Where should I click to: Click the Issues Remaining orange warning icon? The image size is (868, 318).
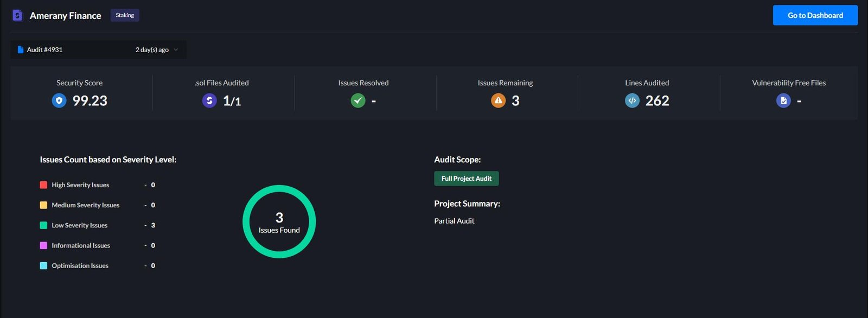pos(499,100)
